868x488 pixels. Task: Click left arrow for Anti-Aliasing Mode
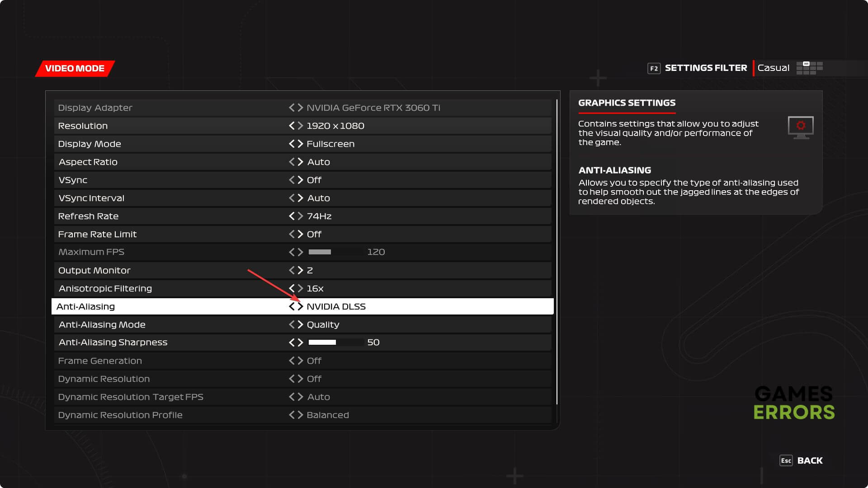point(292,324)
